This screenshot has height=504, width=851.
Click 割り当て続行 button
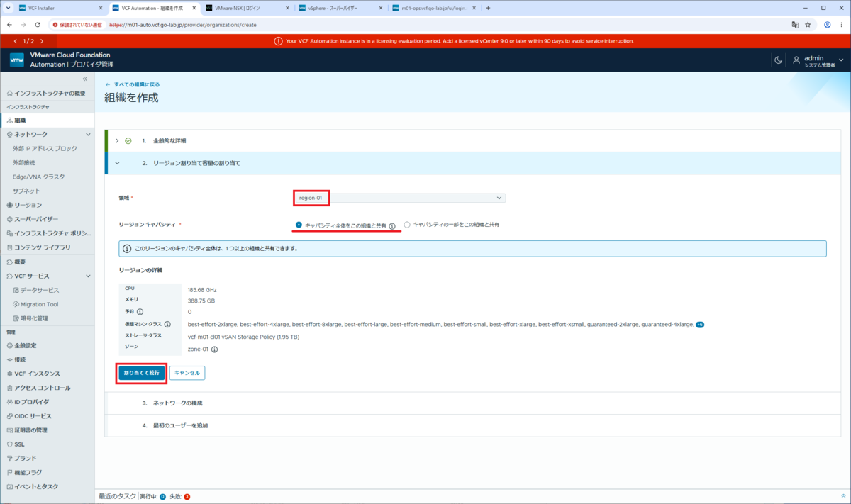(141, 372)
